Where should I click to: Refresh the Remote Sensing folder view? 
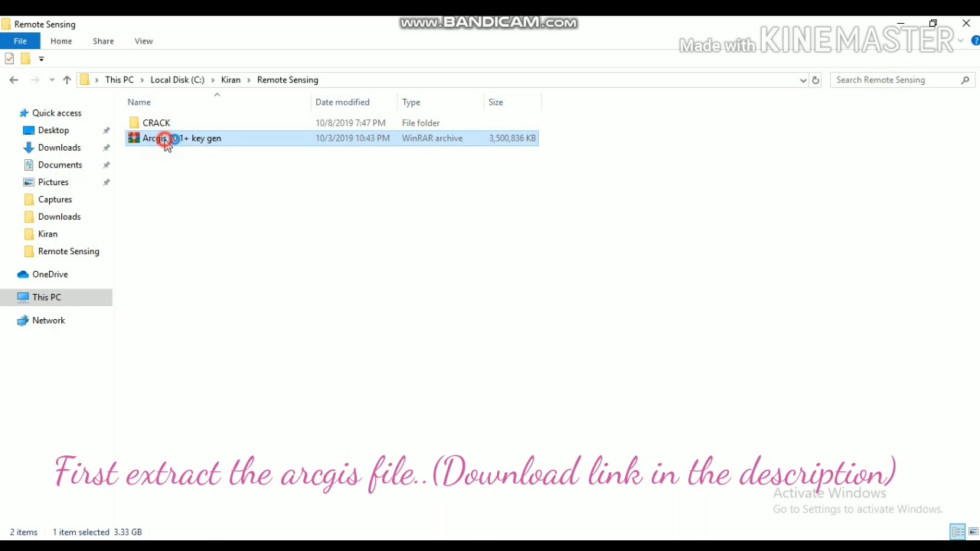(x=815, y=80)
